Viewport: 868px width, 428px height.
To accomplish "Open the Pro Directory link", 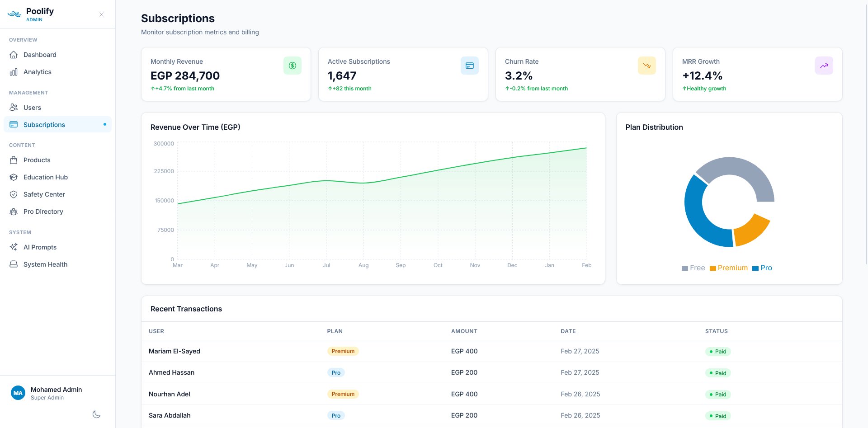I will point(57,212).
